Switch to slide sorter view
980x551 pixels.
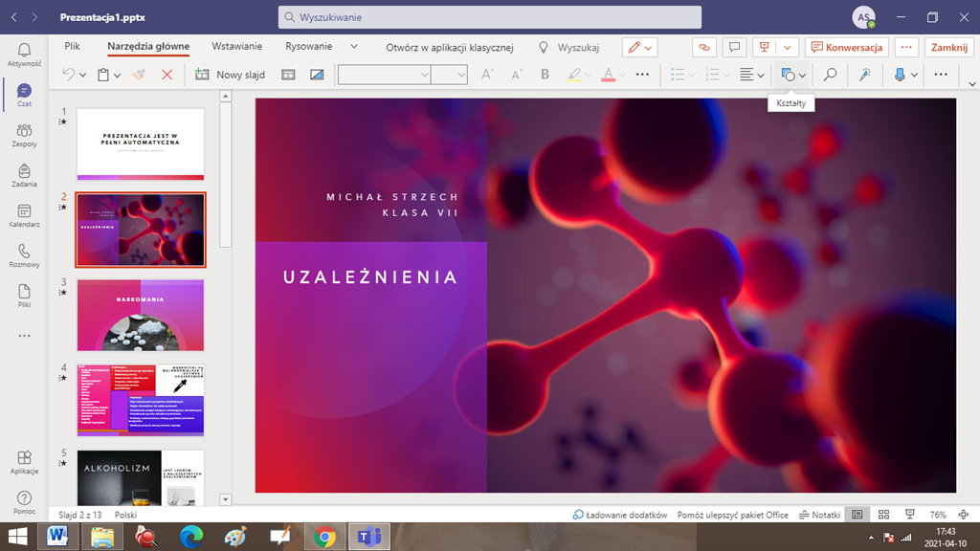883,515
